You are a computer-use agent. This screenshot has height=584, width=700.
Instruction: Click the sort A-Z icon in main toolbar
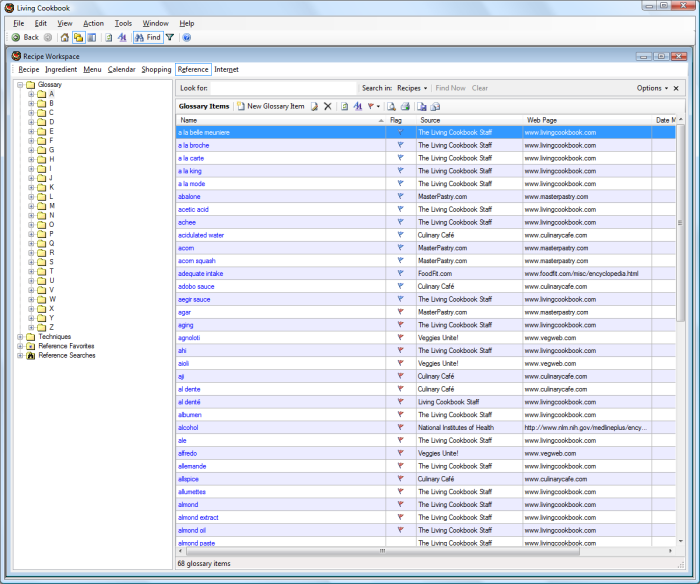click(x=122, y=38)
